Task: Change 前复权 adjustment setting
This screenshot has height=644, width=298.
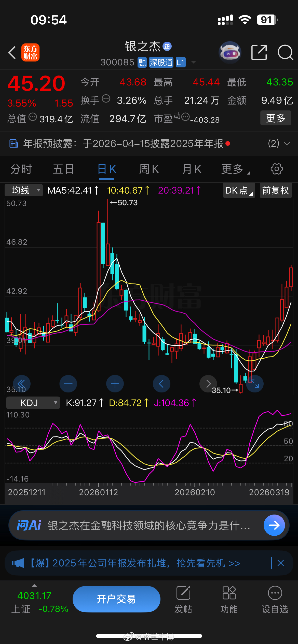Action: [276, 190]
